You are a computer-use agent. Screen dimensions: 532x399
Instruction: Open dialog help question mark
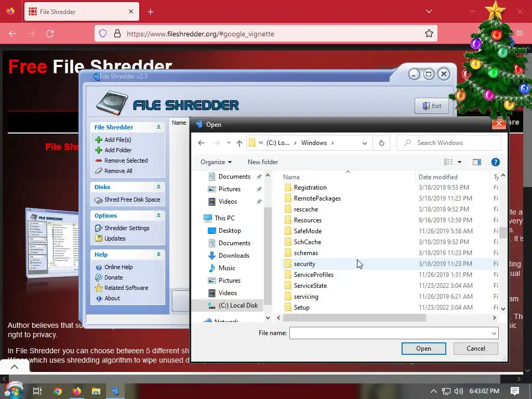pos(495,162)
